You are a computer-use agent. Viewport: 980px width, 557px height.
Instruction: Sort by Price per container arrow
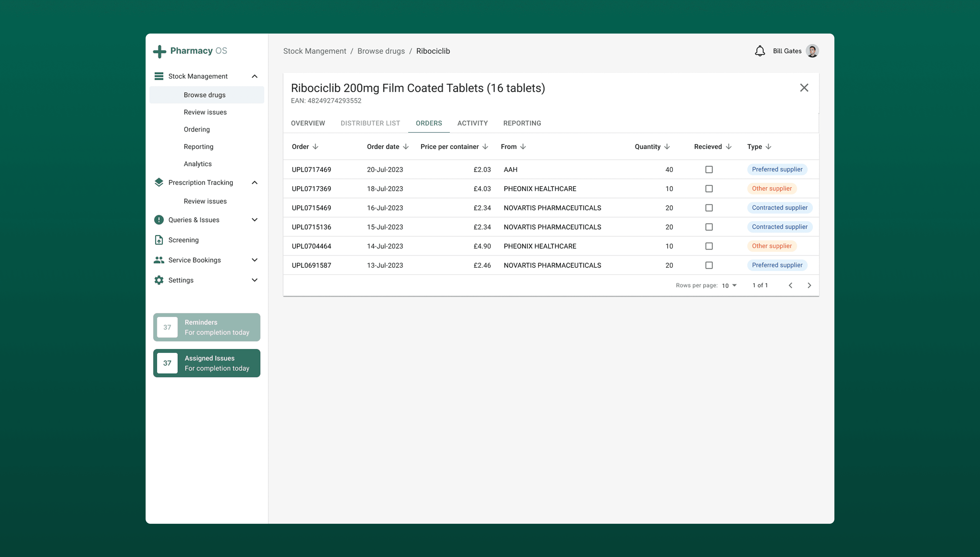click(485, 147)
